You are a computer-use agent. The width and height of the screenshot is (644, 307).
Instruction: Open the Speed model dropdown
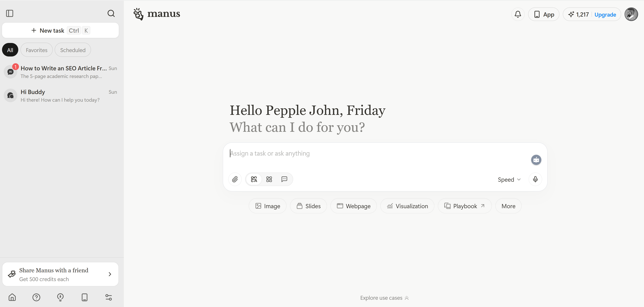click(509, 179)
